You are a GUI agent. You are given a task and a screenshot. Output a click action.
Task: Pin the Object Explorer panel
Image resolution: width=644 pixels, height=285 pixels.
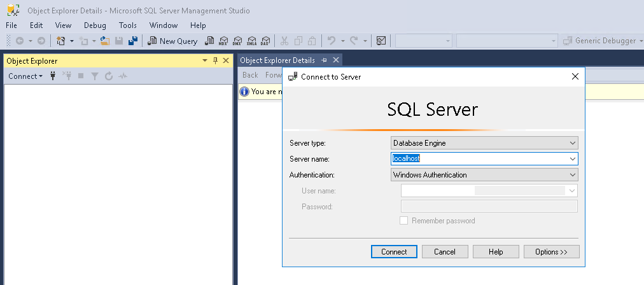(215, 60)
